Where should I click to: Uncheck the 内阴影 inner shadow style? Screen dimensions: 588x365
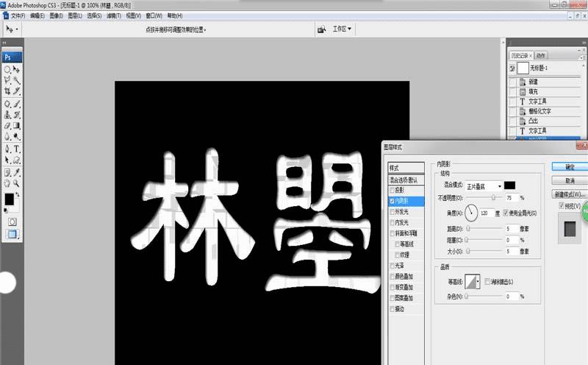(392, 202)
